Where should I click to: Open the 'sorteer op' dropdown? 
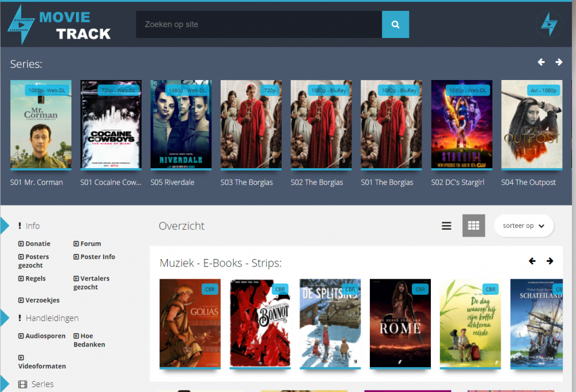click(x=523, y=226)
